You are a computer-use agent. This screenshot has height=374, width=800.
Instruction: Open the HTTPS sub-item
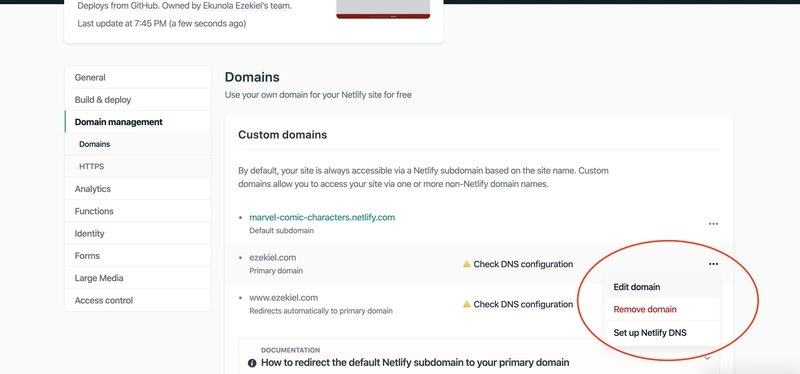[138, 166]
